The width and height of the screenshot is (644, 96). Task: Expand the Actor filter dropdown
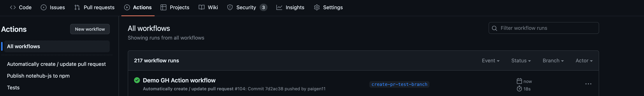point(584,61)
